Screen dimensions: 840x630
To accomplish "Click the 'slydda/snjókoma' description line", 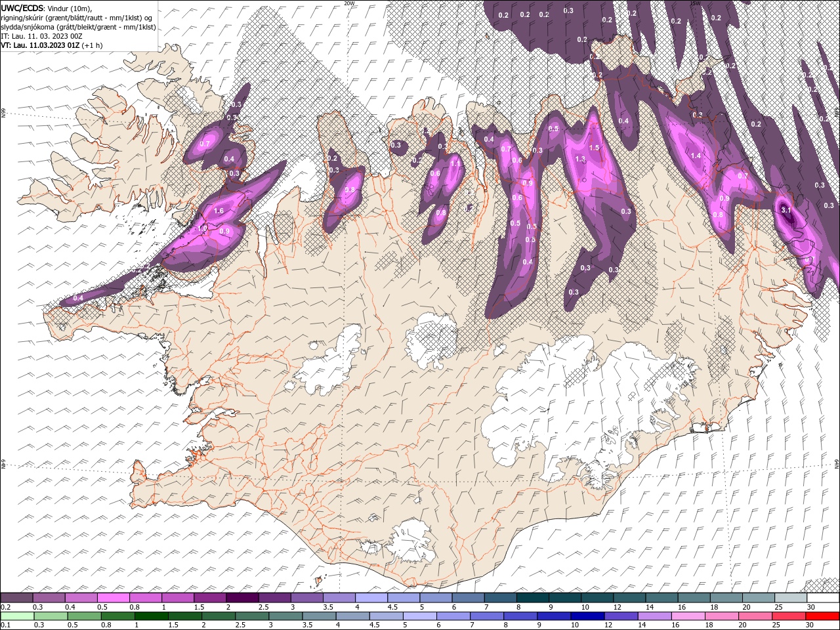I will click(78, 27).
